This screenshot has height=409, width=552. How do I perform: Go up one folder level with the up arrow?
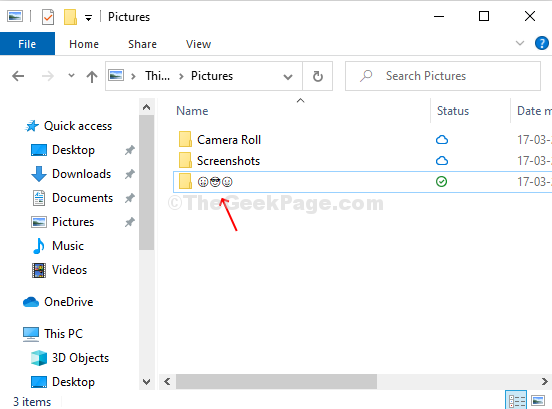[92, 76]
